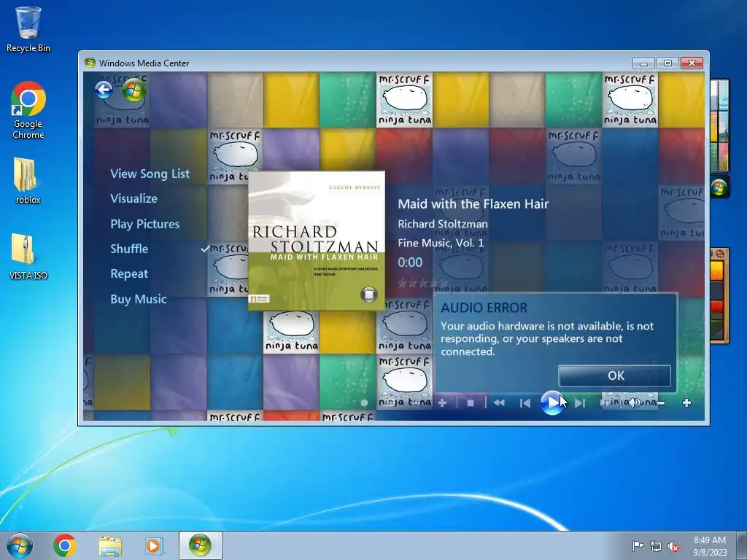This screenshot has width=747, height=560.
Task: Go back with the blue arrow button
Action: (x=104, y=90)
